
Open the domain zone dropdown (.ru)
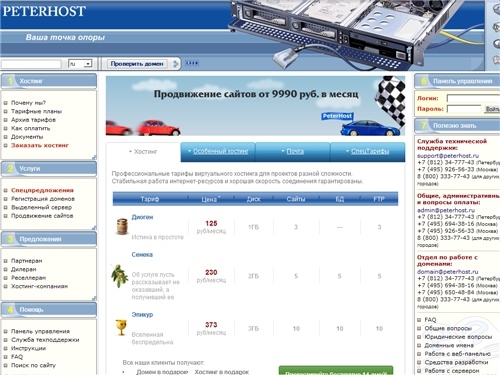click(80, 63)
